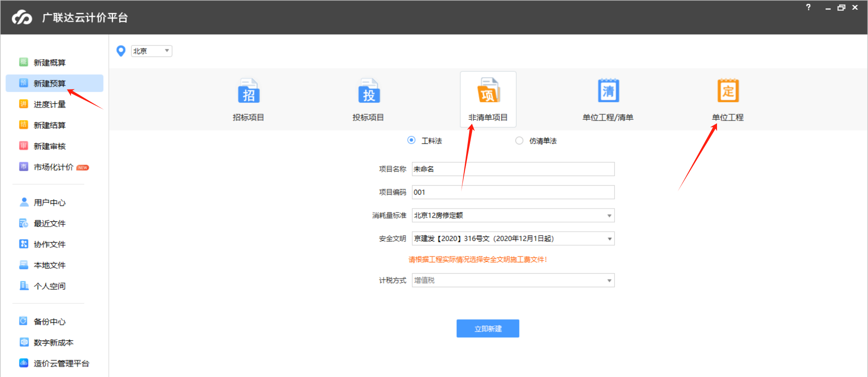Select the 工料法 radio button
The width and height of the screenshot is (868, 377).
click(x=411, y=140)
